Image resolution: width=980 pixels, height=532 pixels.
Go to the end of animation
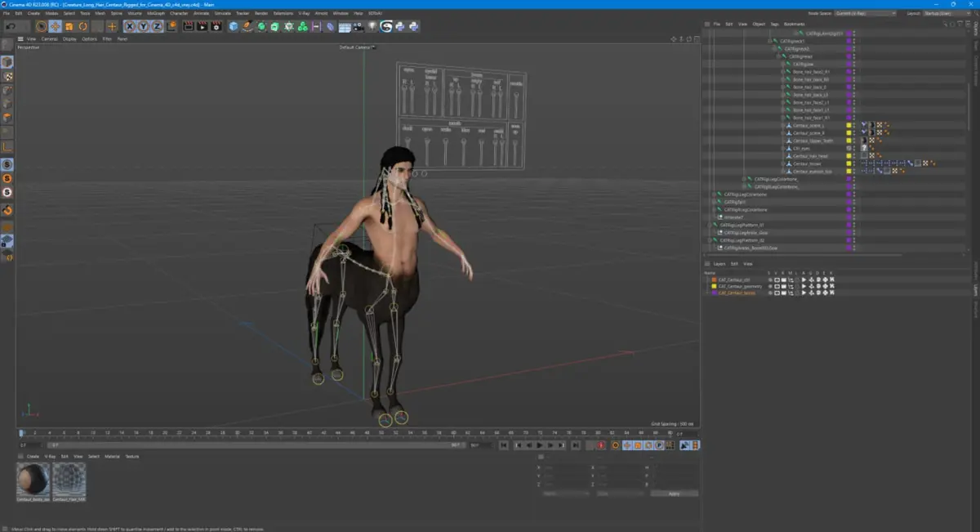pyautogui.click(x=576, y=445)
